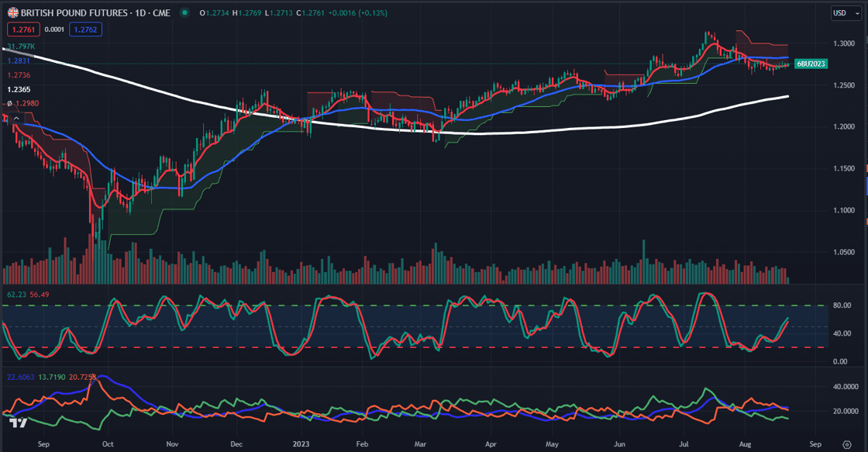Click the red sell price button 1.2761

pos(23,30)
